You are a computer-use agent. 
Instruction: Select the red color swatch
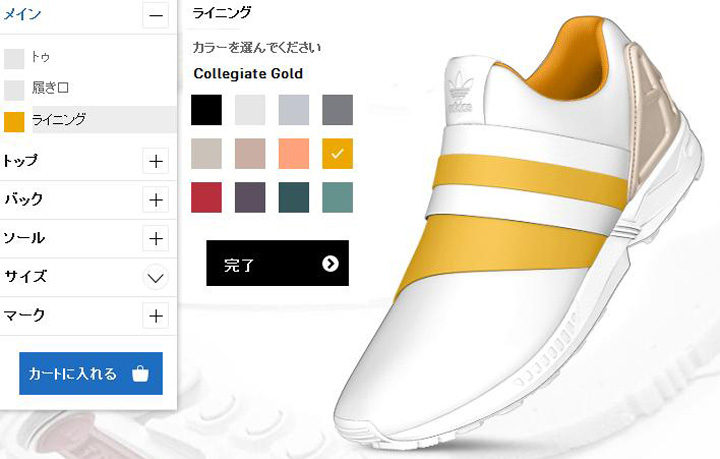[206, 197]
